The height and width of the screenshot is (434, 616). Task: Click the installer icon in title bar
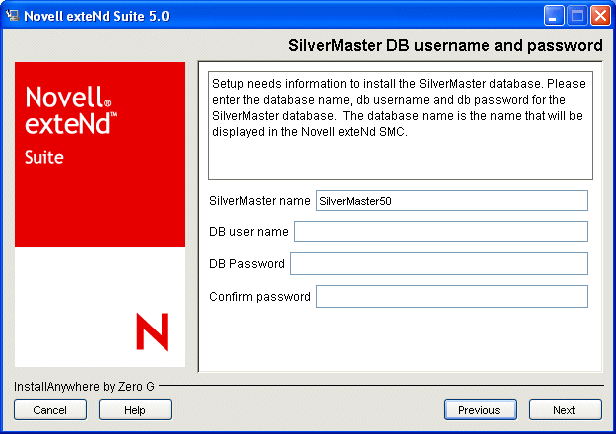tap(12, 16)
